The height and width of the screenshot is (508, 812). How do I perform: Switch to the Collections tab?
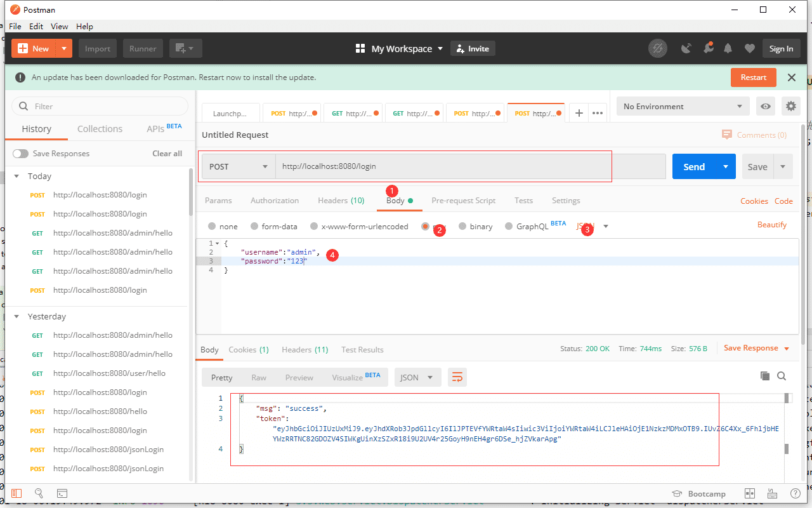[x=100, y=128]
